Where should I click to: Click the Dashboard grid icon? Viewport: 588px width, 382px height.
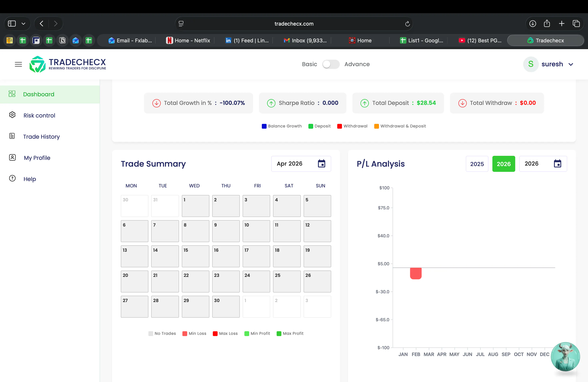tap(12, 94)
